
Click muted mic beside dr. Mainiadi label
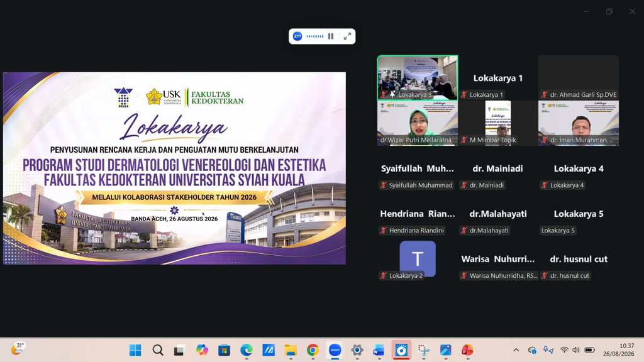click(464, 185)
